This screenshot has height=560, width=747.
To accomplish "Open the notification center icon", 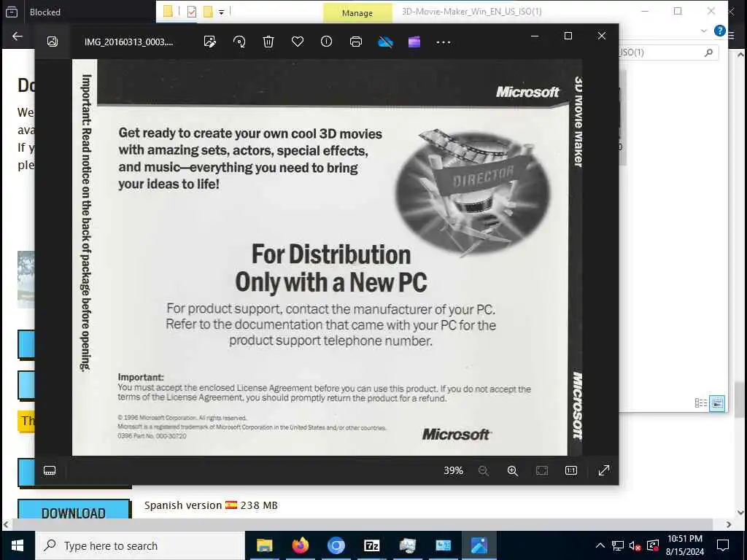I will (x=723, y=545).
